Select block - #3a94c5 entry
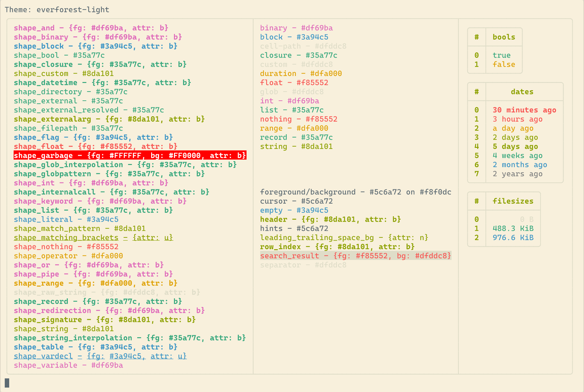The image size is (584, 392). pyautogui.click(x=294, y=37)
